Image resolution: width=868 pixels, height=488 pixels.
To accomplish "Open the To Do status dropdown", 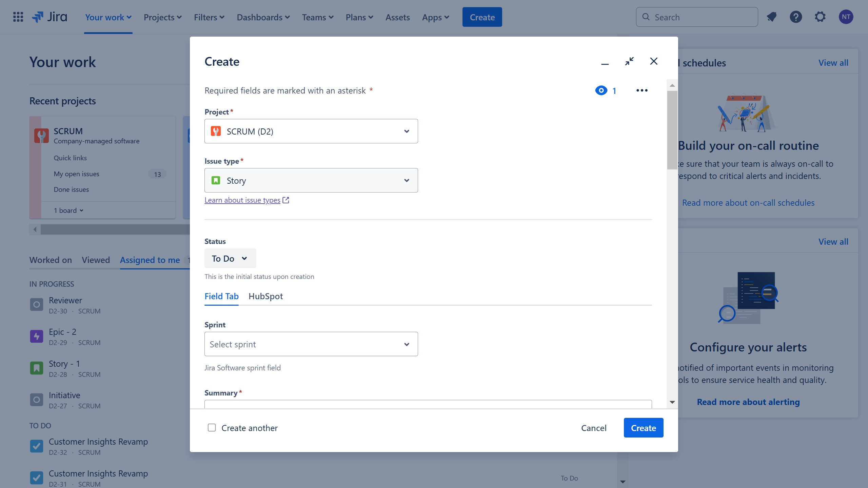I will pyautogui.click(x=230, y=259).
